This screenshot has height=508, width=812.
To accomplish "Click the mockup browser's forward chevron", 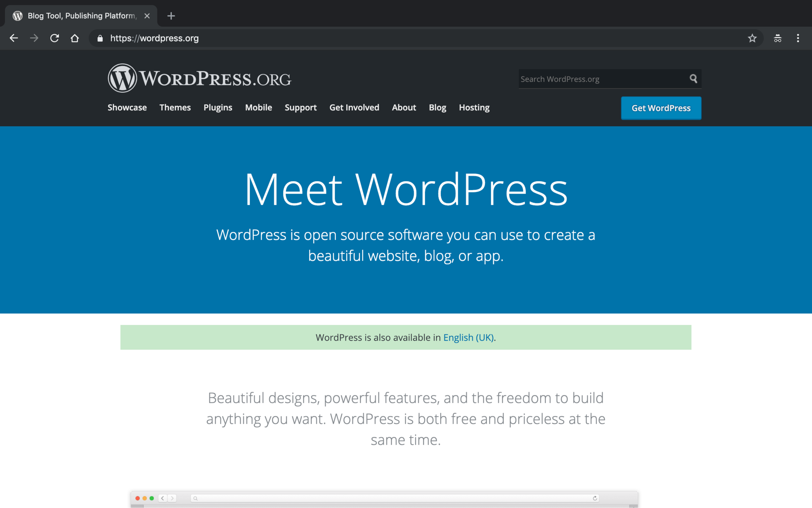I will pos(172,498).
